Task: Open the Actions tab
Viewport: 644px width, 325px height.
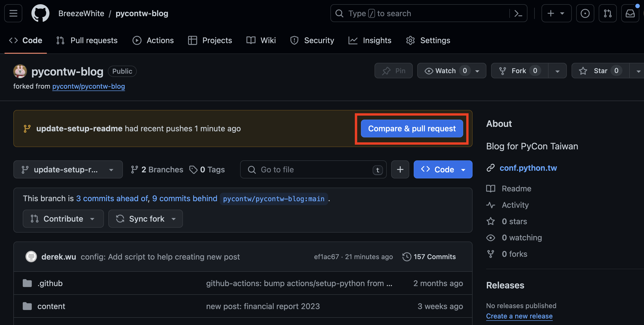Action: pyautogui.click(x=153, y=40)
